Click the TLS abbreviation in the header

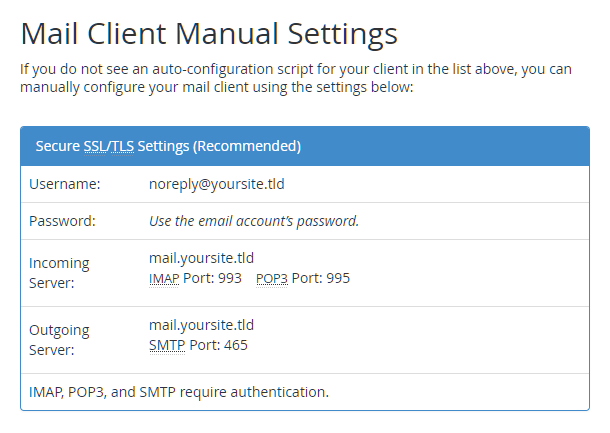122,146
